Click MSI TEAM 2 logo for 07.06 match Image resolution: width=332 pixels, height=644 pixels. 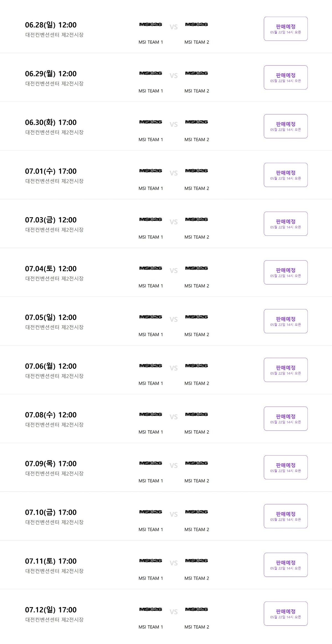[196, 365]
